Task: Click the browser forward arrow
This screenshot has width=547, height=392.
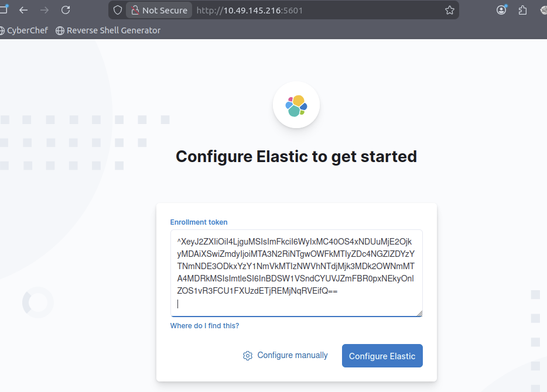Action: point(45,10)
